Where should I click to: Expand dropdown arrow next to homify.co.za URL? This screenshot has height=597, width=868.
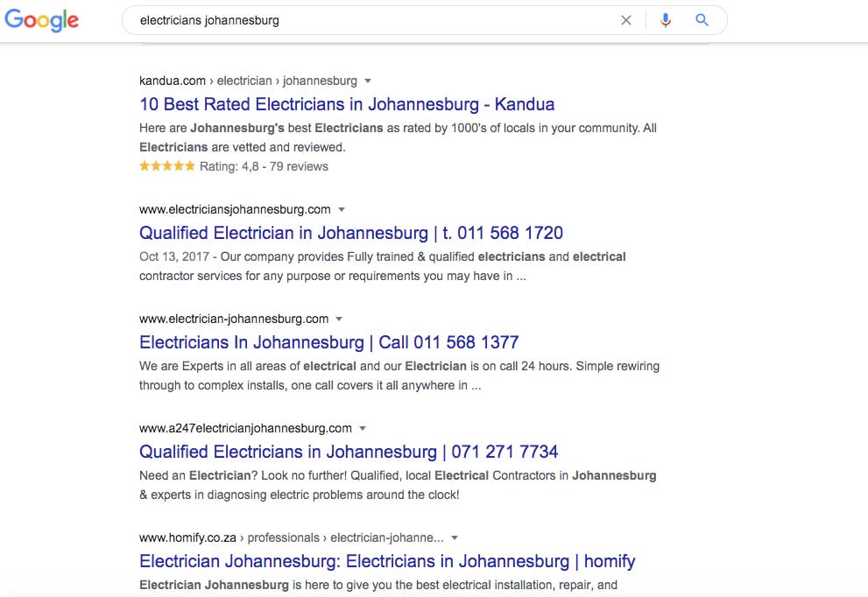click(x=455, y=538)
